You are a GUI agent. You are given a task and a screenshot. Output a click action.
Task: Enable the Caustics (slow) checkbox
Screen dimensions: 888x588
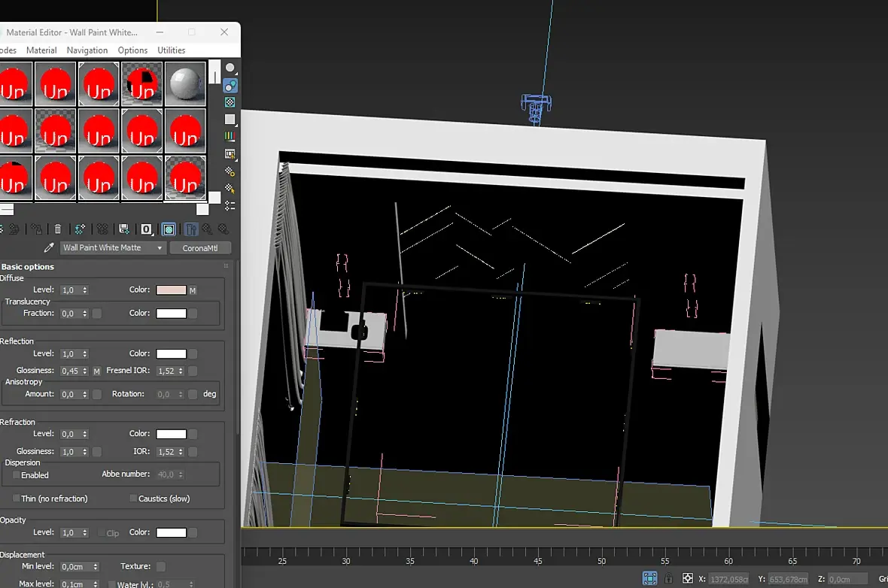tap(133, 499)
